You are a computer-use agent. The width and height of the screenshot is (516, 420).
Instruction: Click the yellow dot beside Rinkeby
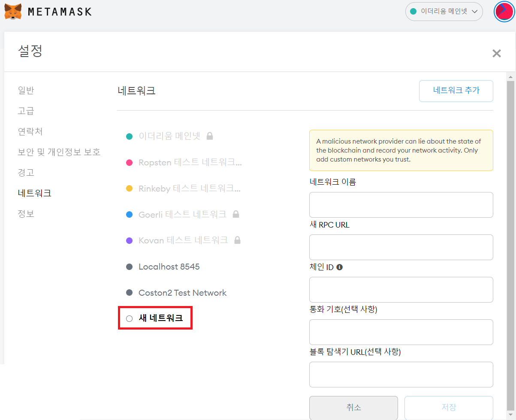129,189
